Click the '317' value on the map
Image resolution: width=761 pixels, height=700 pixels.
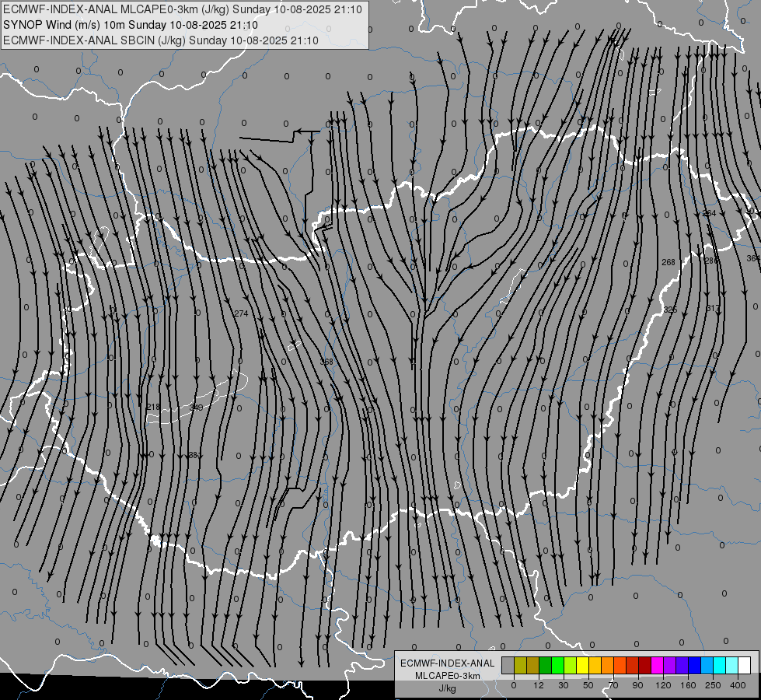click(x=713, y=309)
